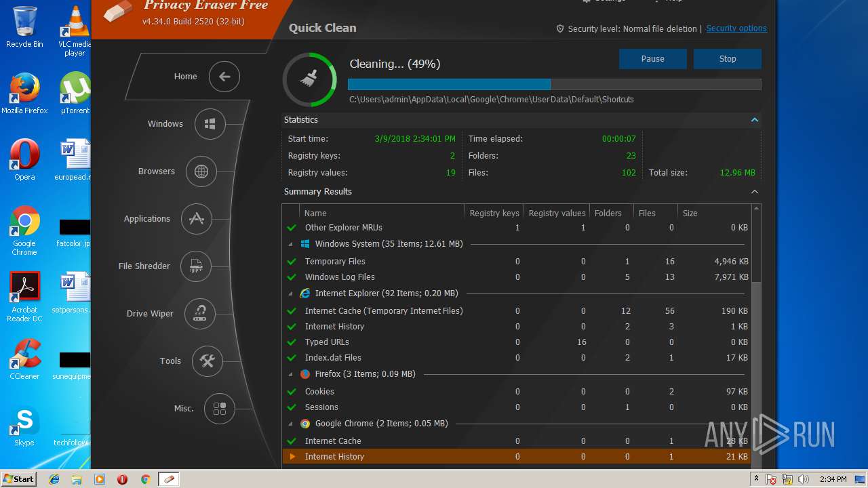Screen dimensions: 868x488
Task: Collapse the Google Chrome group
Action: click(291, 424)
